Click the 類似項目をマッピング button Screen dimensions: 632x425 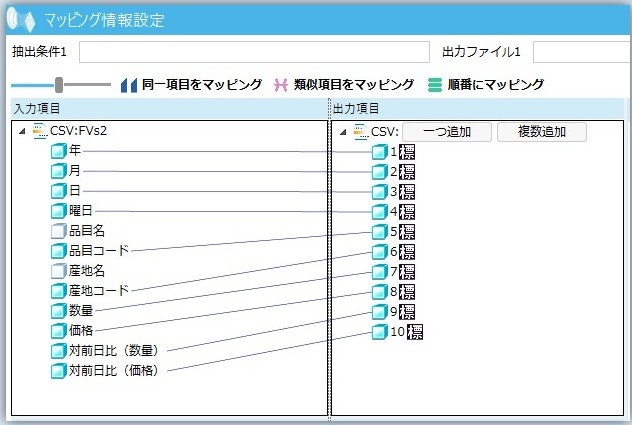click(x=344, y=85)
